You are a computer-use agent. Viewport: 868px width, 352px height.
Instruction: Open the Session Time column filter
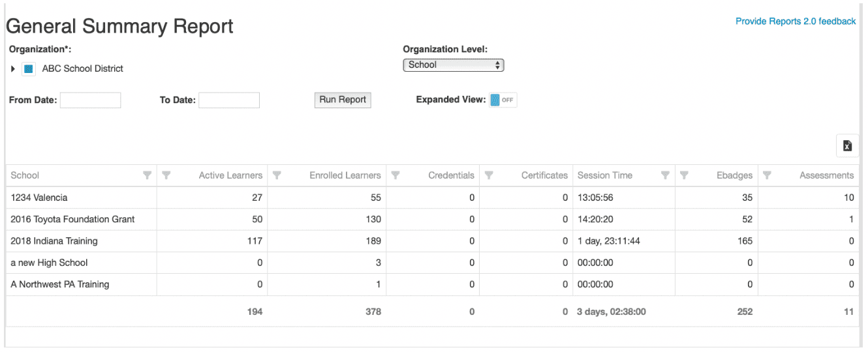(665, 175)
